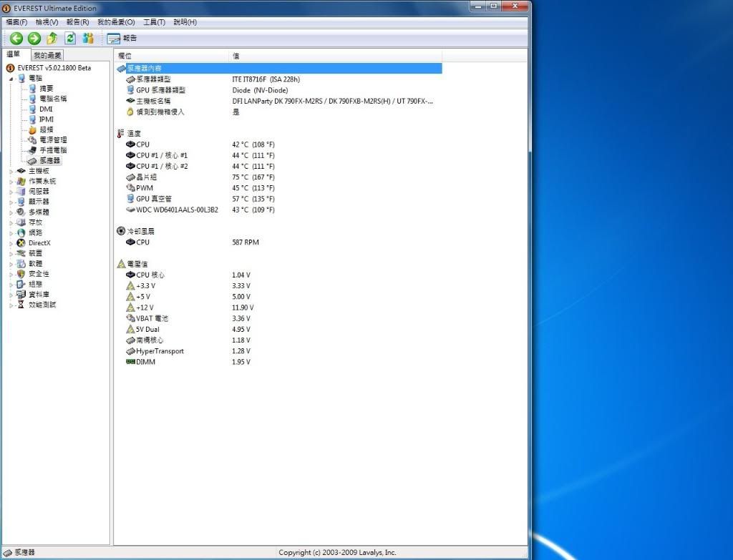Select the 晶片組 temperature row

tap(279, 177)
